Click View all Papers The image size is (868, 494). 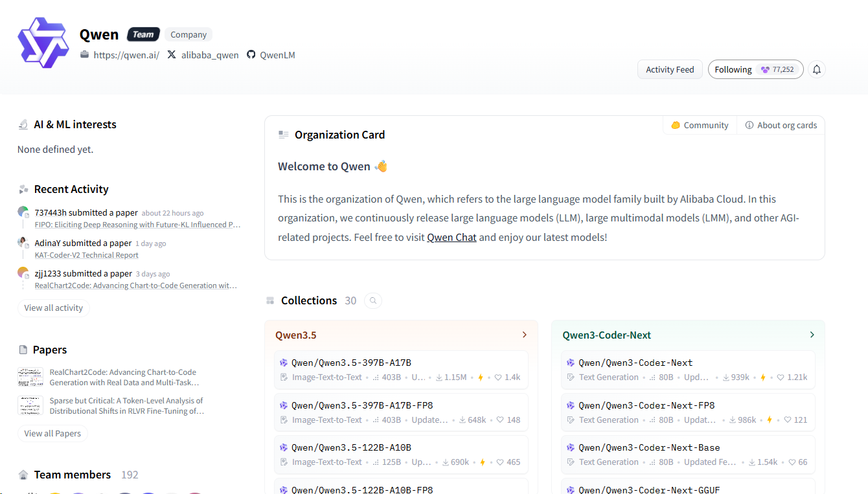click(x=52, y=433)
